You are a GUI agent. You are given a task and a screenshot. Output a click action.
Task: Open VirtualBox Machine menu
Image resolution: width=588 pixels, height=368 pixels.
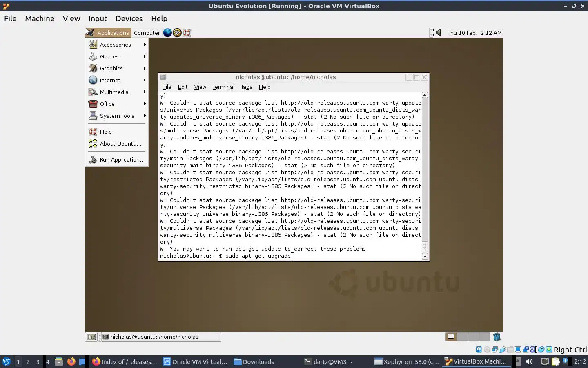click(x=40, y=18)
